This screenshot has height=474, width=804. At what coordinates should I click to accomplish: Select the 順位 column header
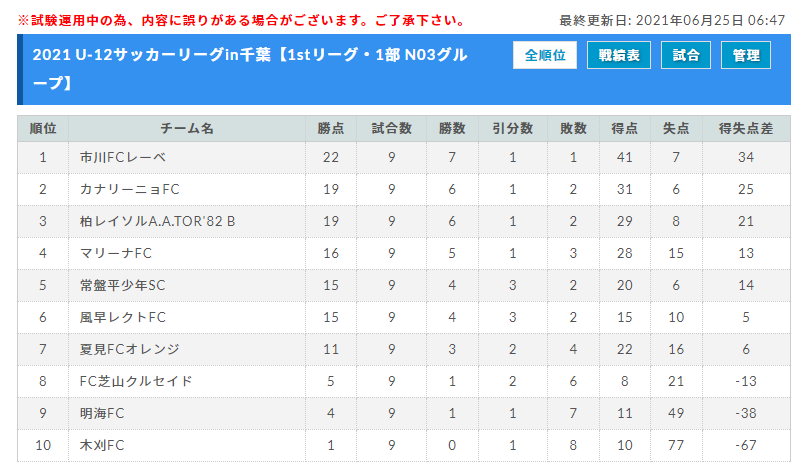pos(43,128)
